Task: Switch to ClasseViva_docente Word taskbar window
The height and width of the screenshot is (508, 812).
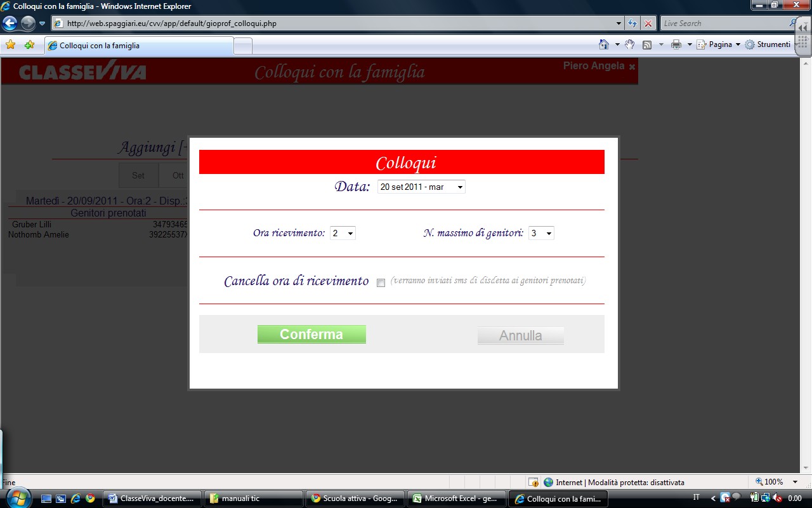Action: [x=152, y=498]
